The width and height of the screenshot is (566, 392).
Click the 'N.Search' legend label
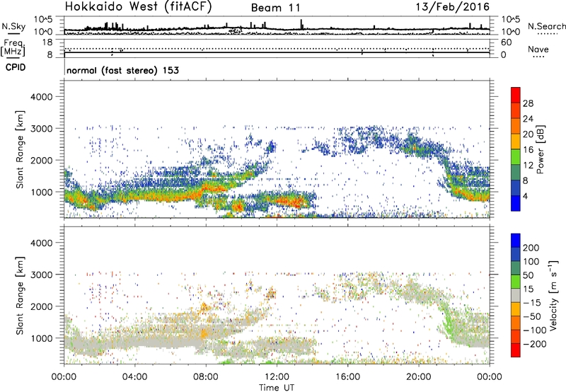coord(546,26)
